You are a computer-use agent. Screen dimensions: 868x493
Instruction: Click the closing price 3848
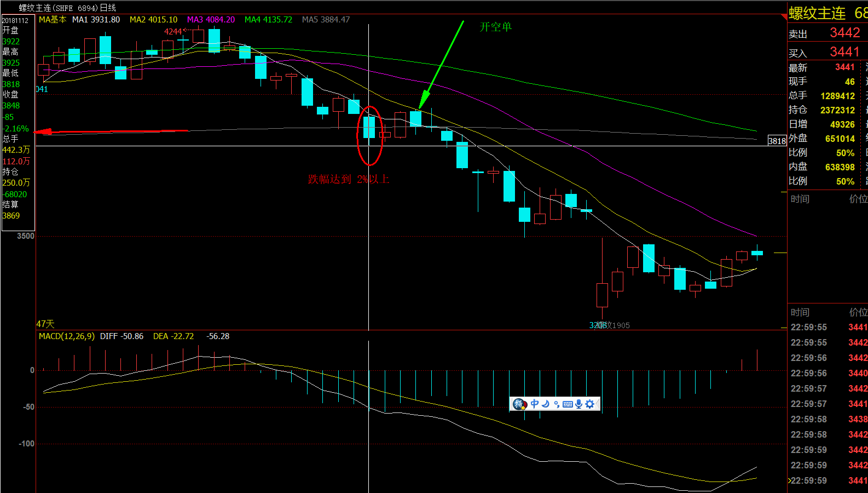click(11, 106)
